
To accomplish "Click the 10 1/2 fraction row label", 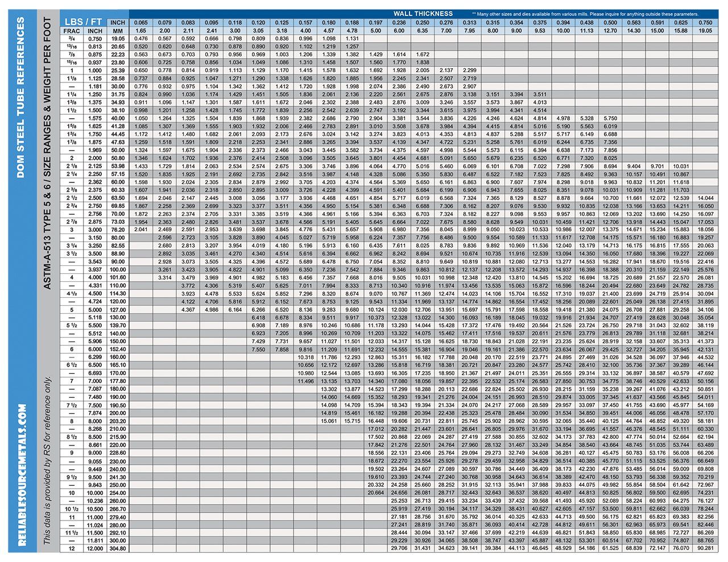I will pyautogui.click(x=72, y=509).
